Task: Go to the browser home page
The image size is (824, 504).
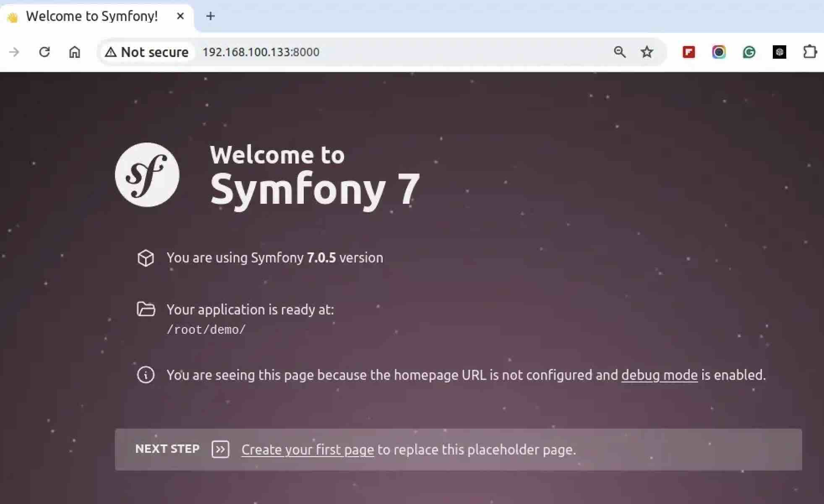Action: [x=75, y=52]
